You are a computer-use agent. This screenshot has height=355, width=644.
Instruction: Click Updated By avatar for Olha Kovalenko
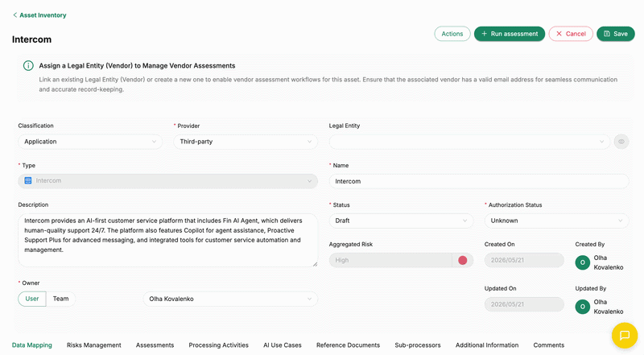[582, 307]
